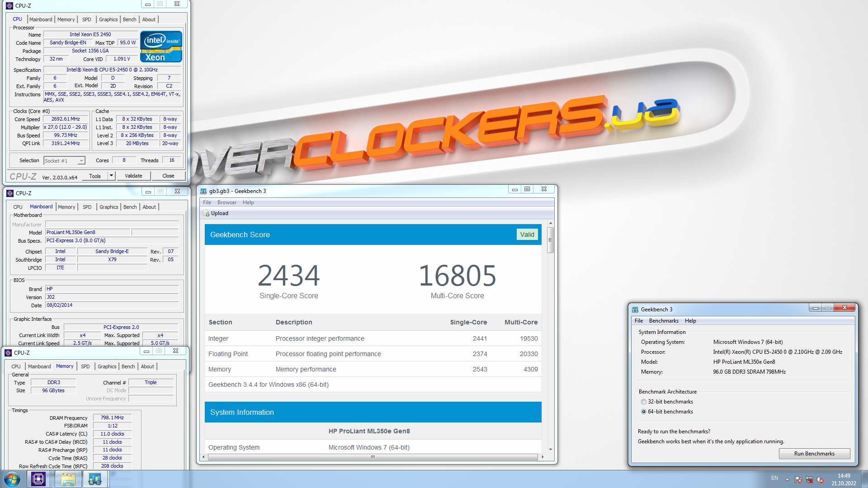Screen dimensions: 868x488
Task: Open Help menu in Geekbench launcher window
Action: (x=690, y=321)
